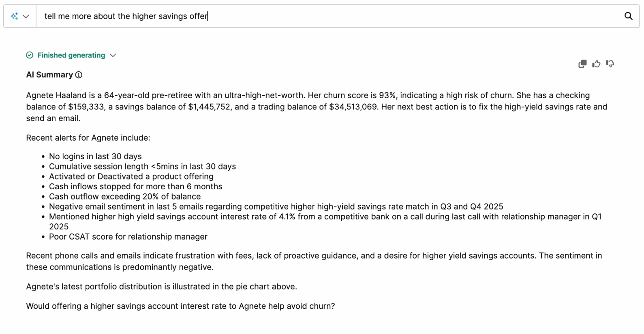Click the AI sparkle icon in search bar
The width and height of the screenshot is (644, 334).
pyautogui.click(x=15, y=16)
